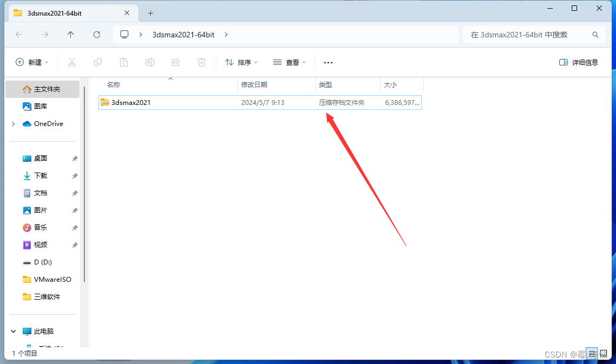Add a new tab with plus button
The image size is (616, 364).
pyautogui.click(x=150, y=14)
